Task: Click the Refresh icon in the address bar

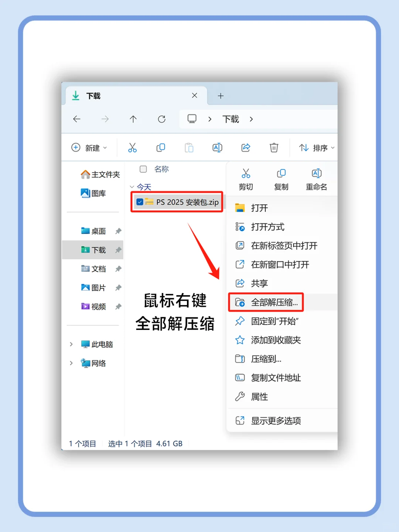Action: tap(161, 119)
